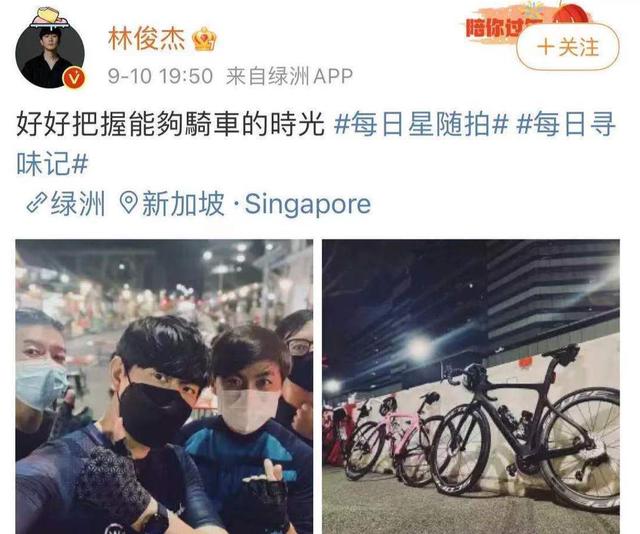Open the parked bicycles photo
The height and width of the screenshot is (534, 640).
coord(471,386)
